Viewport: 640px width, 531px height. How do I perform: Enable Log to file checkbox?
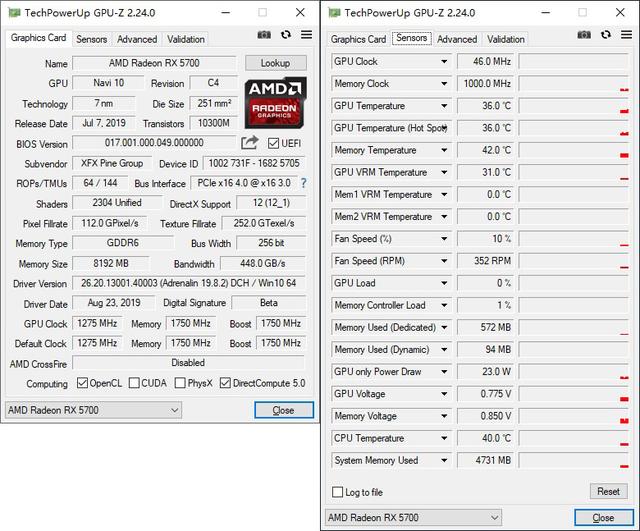coord(338,492)
